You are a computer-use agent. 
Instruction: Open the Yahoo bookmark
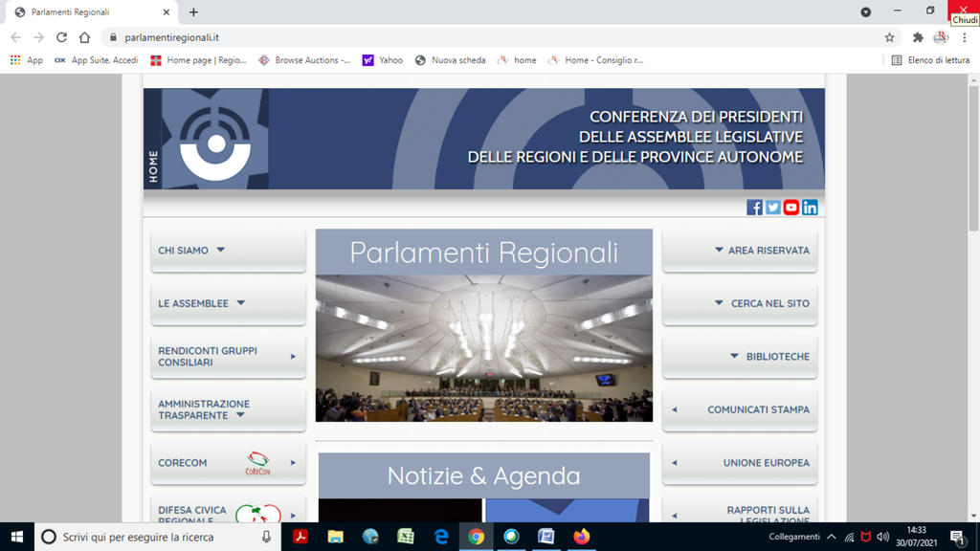383,60
